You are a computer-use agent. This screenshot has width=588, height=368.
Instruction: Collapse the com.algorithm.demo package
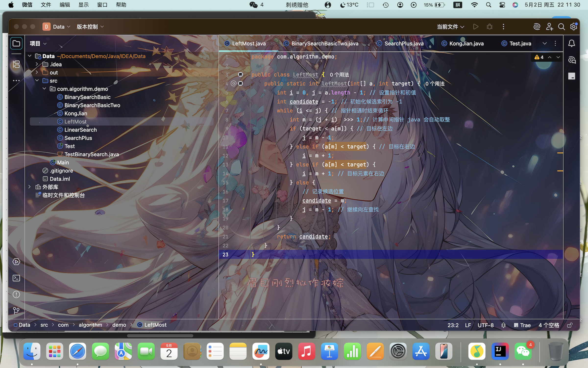[x=44, y=89]
